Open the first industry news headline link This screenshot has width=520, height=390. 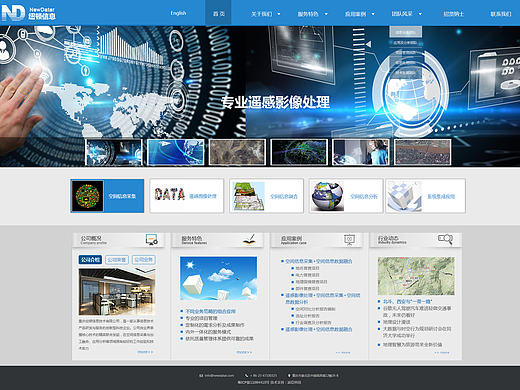407,301
